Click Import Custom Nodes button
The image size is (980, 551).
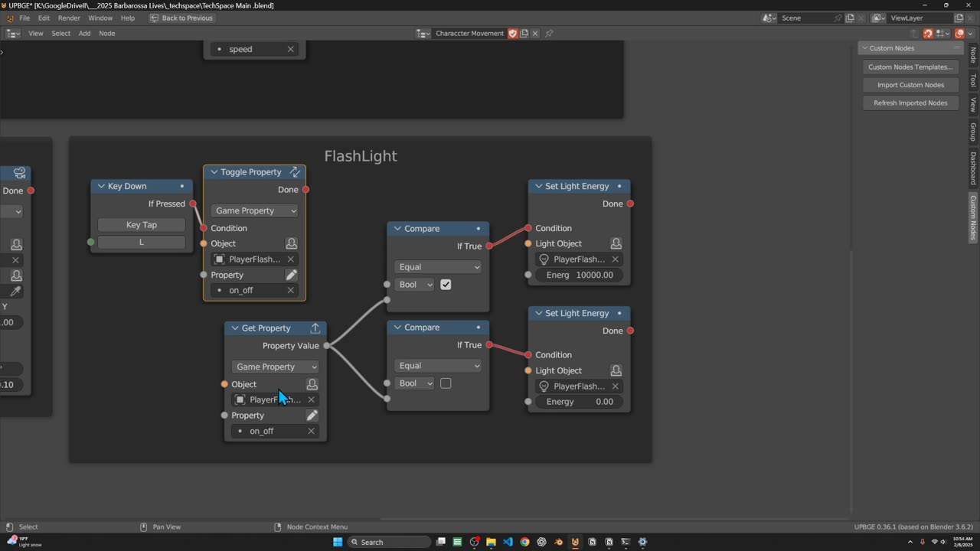(x=910, y=85)
